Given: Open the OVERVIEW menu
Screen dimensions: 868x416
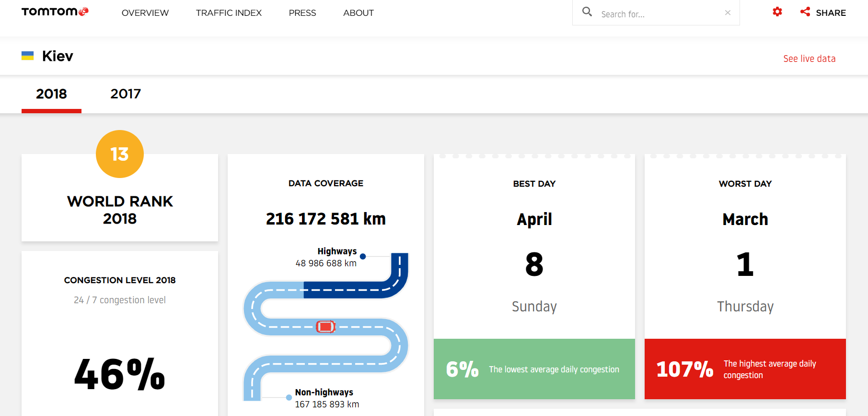Looking at the screenshot, I should point(145,13).
